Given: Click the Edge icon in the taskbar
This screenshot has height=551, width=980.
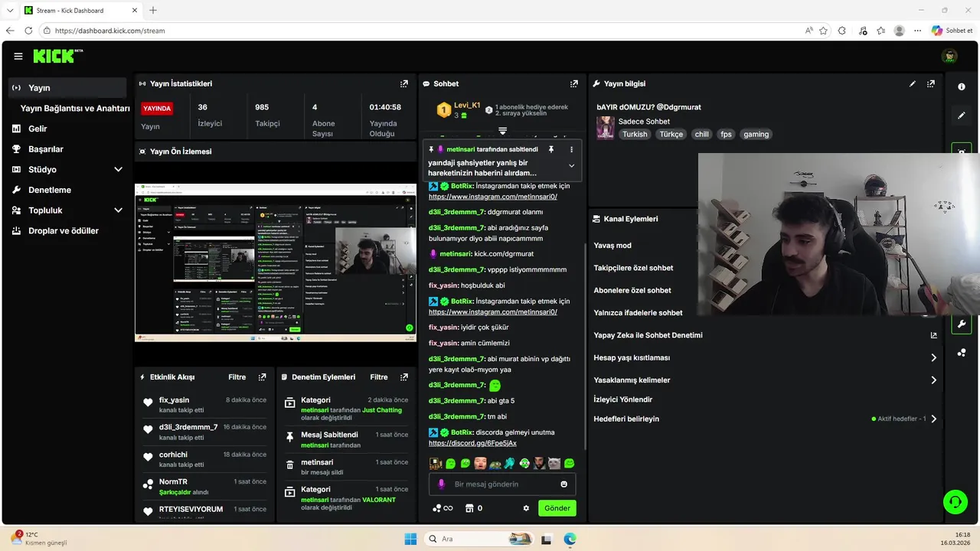Looking at the screenshot, I should click(570, 539).
